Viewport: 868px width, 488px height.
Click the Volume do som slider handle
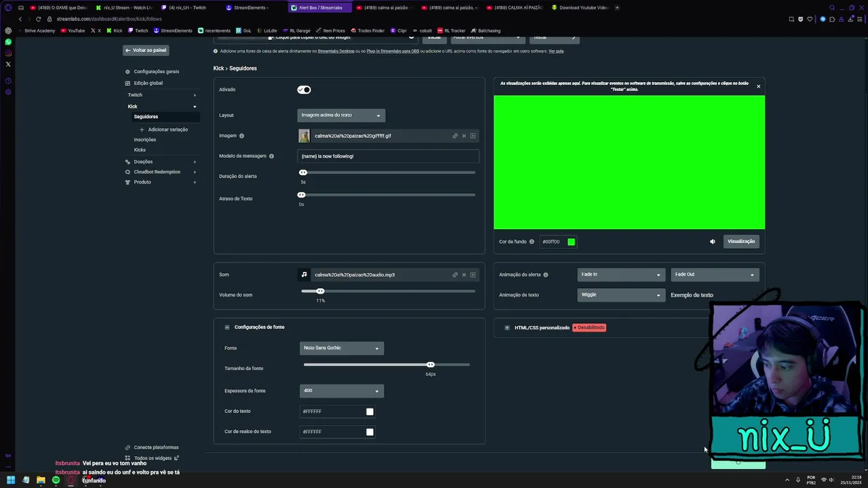tap(320, 291)
